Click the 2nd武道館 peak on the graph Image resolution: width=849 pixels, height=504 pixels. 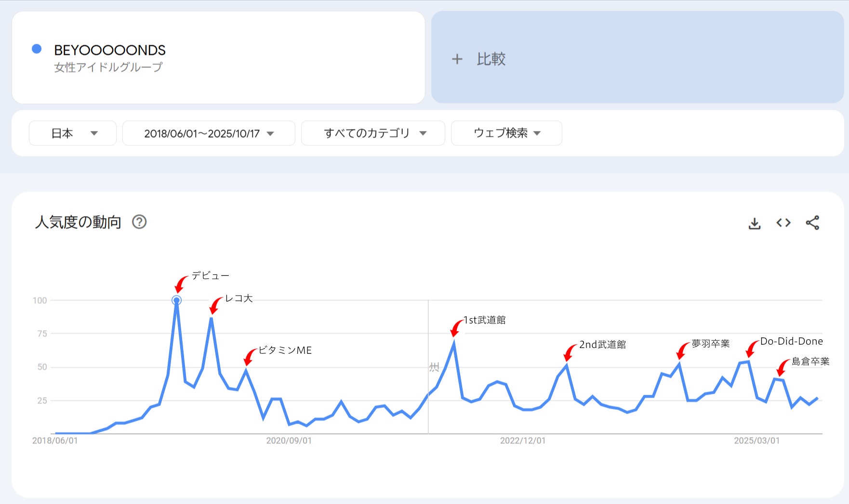(x=567, y=365)
